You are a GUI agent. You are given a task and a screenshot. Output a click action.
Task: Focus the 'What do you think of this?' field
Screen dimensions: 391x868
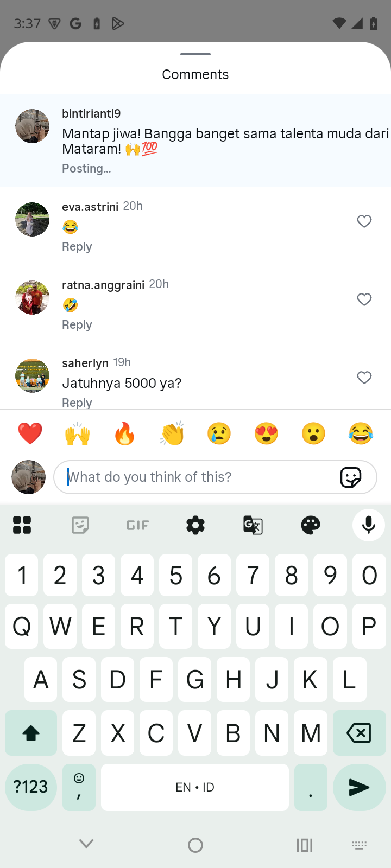click(215, 477)
